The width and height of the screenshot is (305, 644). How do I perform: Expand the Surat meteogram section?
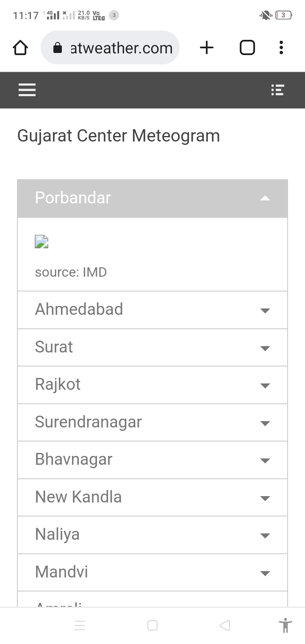152,347
